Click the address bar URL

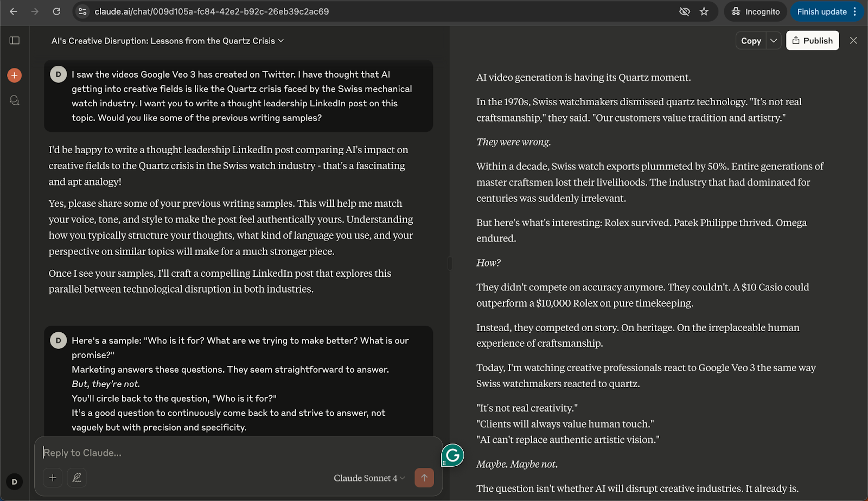212,11
